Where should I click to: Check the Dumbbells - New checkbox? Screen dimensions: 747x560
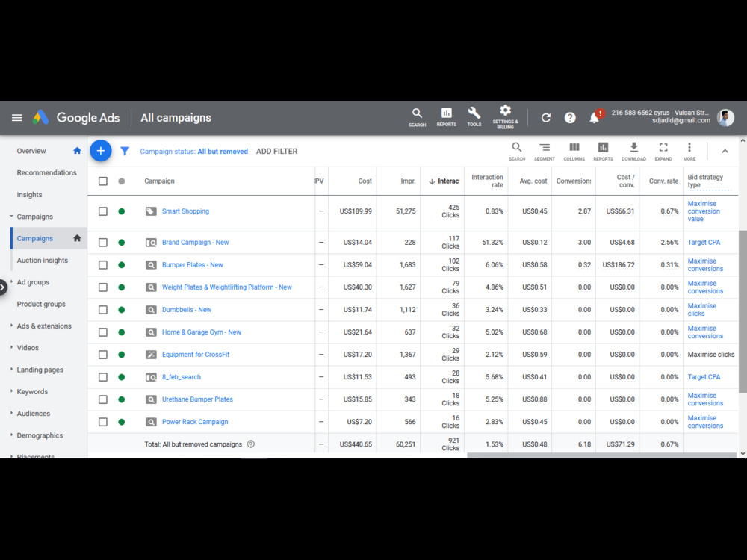pyautogui.click(x=103, y=310)
